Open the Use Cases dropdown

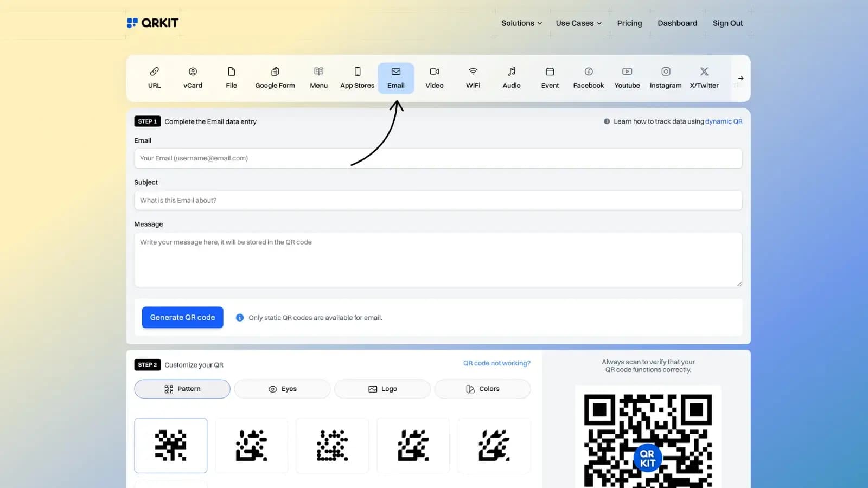[x=578, y=23]
